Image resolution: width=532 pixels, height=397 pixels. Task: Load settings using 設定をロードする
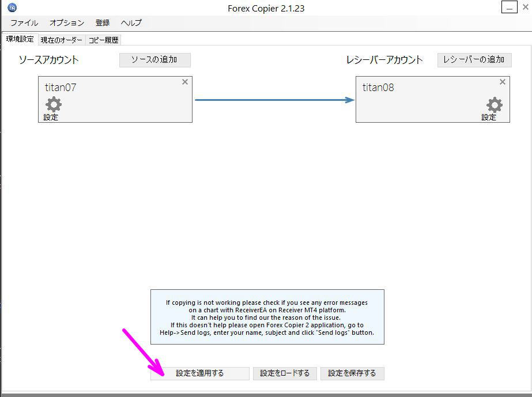click(x=285, y=373)
